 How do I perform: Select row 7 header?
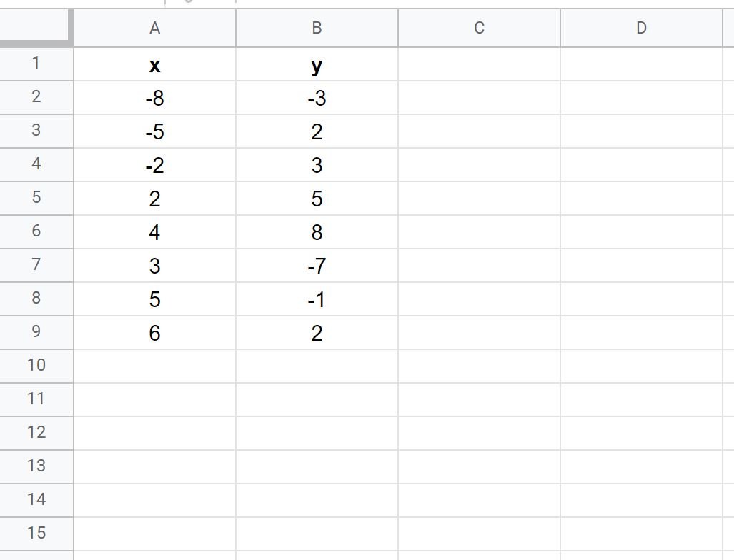coord(36,265)
